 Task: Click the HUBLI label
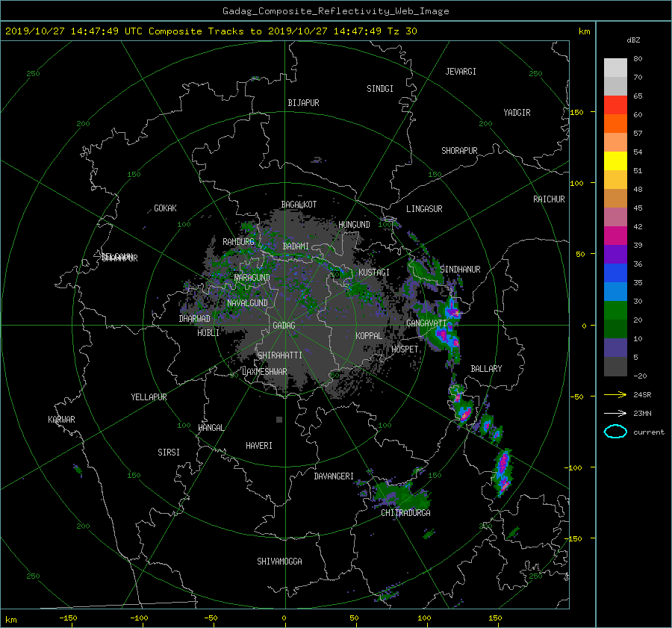(208, 333)
